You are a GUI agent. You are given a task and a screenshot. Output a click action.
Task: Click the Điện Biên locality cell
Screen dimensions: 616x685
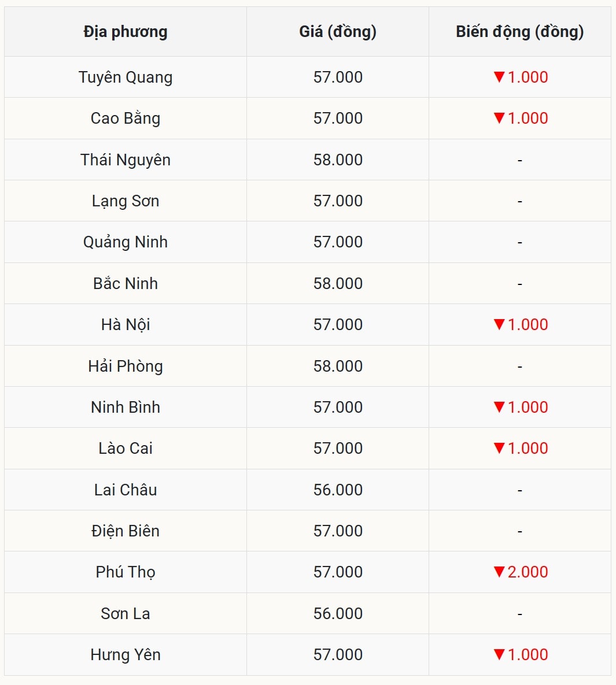coord(126,531)
